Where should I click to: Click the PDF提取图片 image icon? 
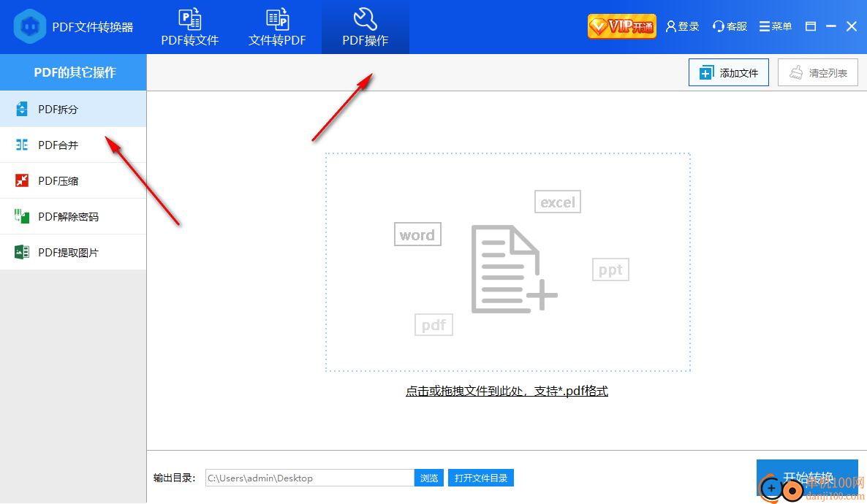(x=21, y=253)
